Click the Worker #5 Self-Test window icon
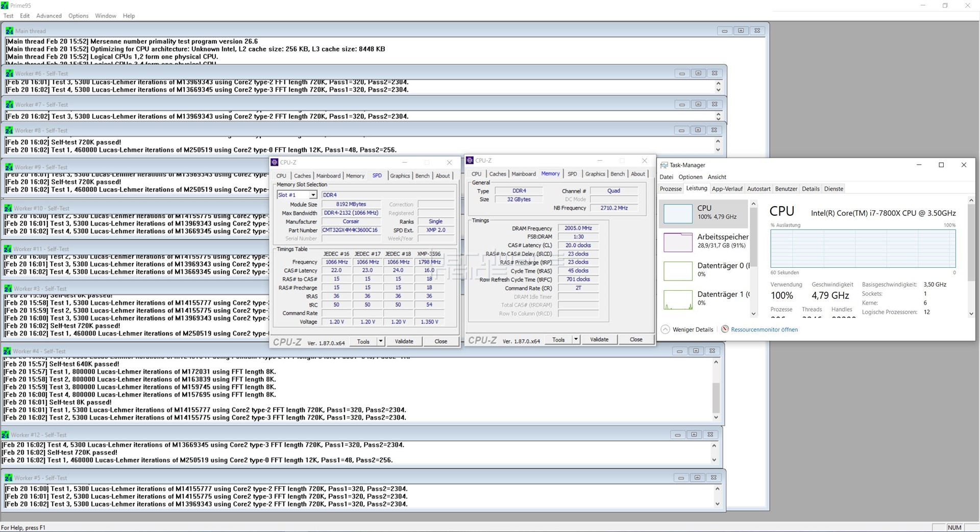 pos(8,477)
